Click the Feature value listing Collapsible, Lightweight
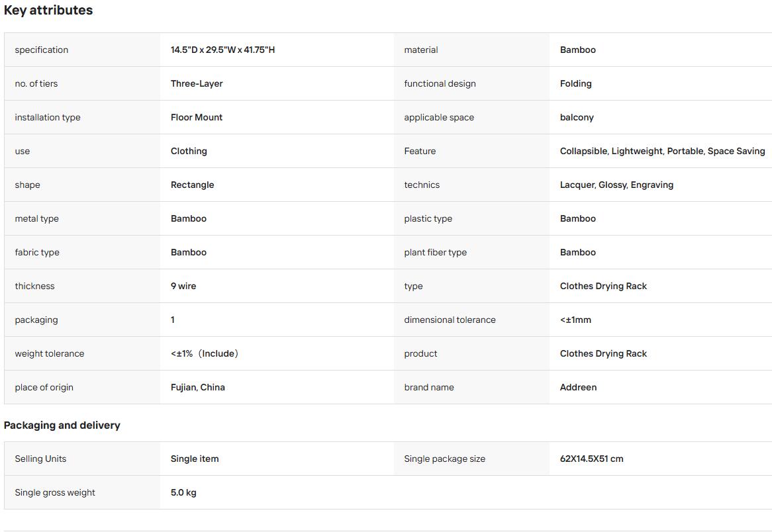This screenshot has height=532, width=772. (662, 151)
